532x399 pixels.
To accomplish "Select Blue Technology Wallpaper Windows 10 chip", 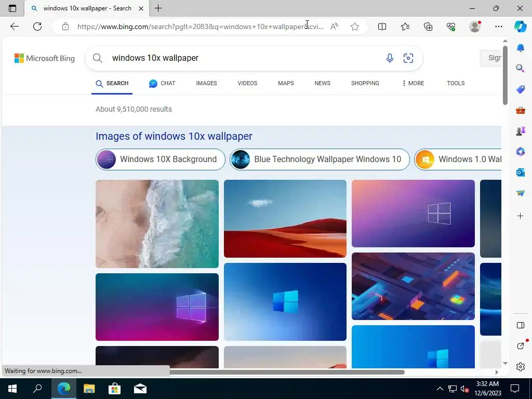I will [320, 159].
